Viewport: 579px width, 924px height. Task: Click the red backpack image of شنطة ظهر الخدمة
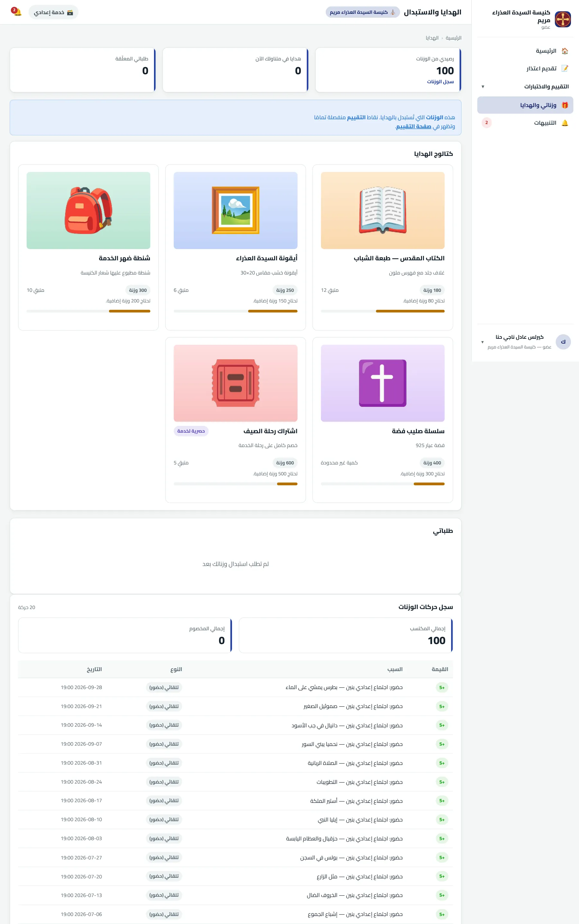click(88, 211)
